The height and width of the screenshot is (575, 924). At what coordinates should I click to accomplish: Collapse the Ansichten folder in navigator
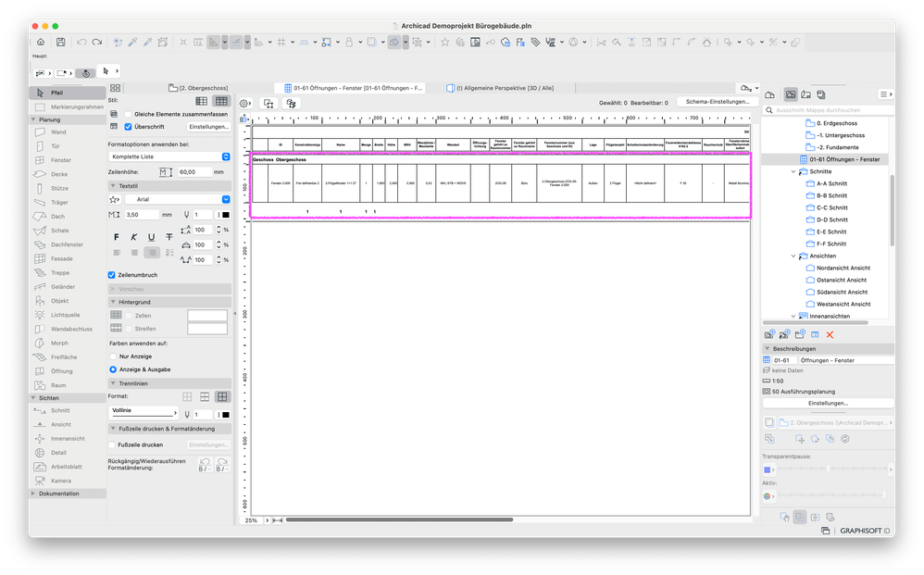pos(793,256)
